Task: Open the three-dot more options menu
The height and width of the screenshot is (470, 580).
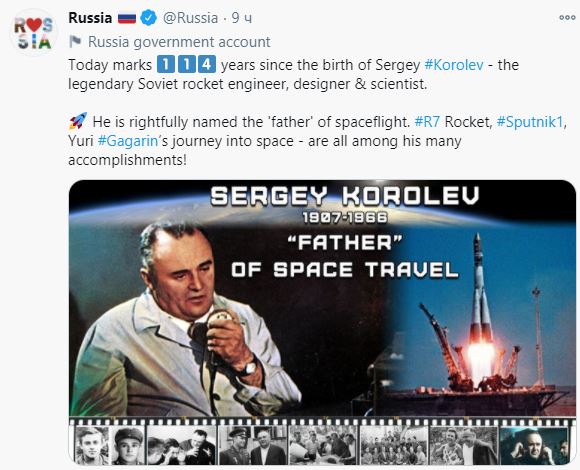Action: tap(567, 17)
